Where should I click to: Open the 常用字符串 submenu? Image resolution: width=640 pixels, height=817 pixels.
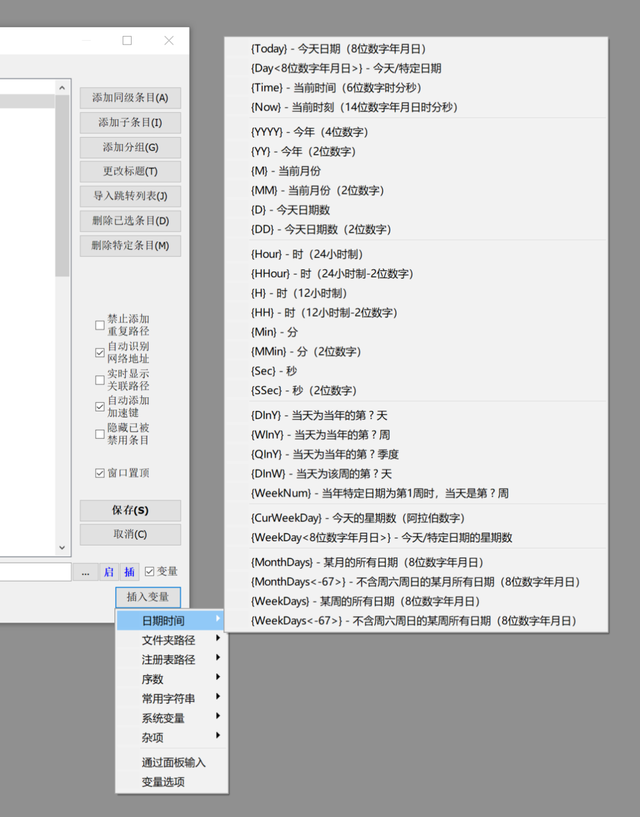click(x=170, y=699)
